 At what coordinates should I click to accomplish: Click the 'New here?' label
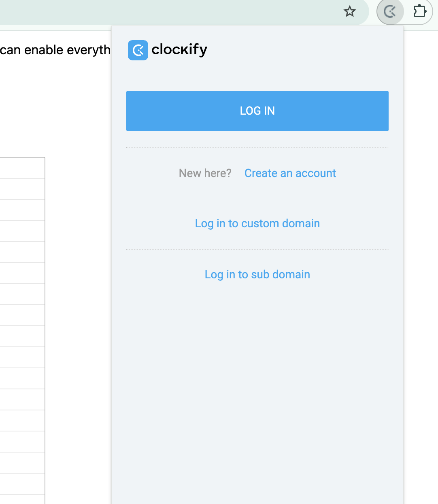click(205, 173)
